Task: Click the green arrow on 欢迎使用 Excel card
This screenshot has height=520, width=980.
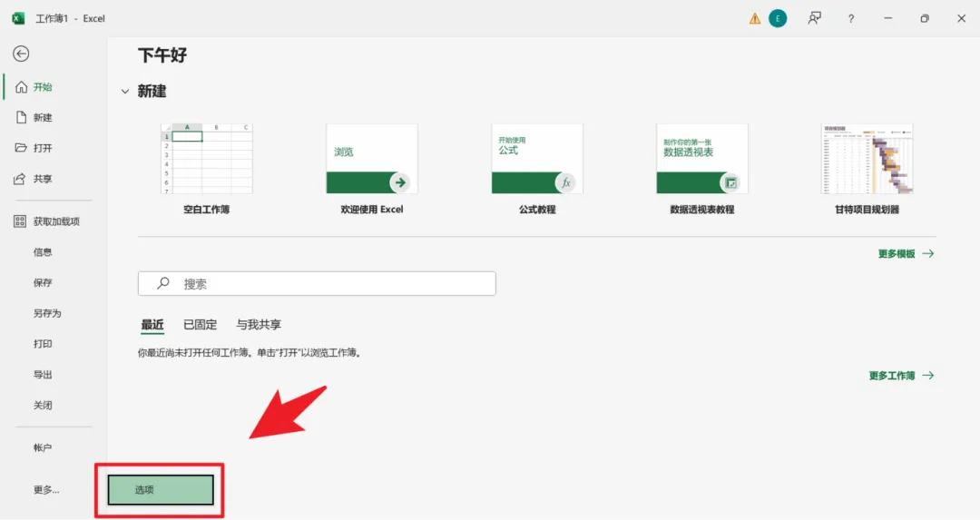Action: (x=400, y=182)
